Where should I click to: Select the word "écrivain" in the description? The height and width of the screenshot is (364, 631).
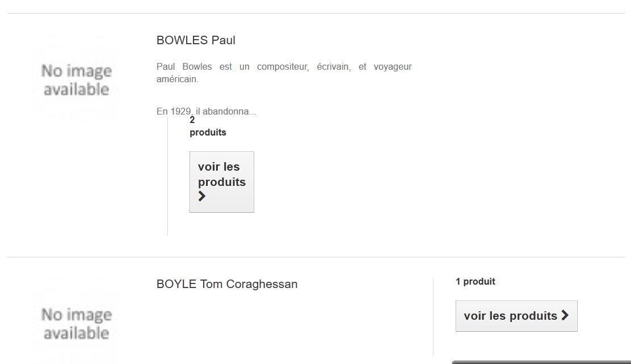coord(334,67)
